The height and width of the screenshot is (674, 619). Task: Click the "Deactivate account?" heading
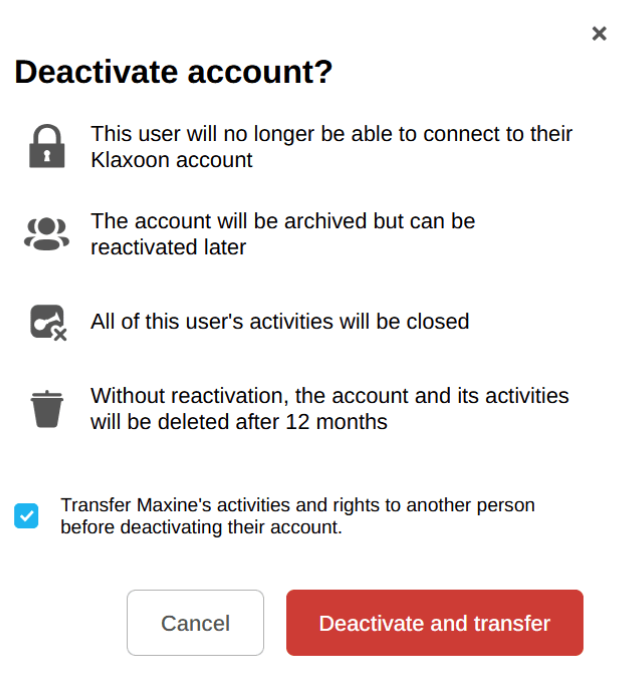[173, 73]
